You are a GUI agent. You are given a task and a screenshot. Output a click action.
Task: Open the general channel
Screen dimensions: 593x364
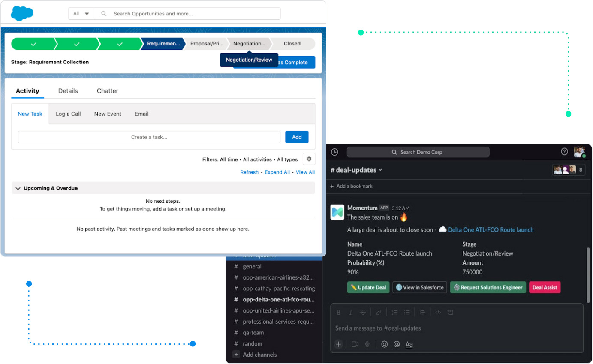[x=252, y=266]
